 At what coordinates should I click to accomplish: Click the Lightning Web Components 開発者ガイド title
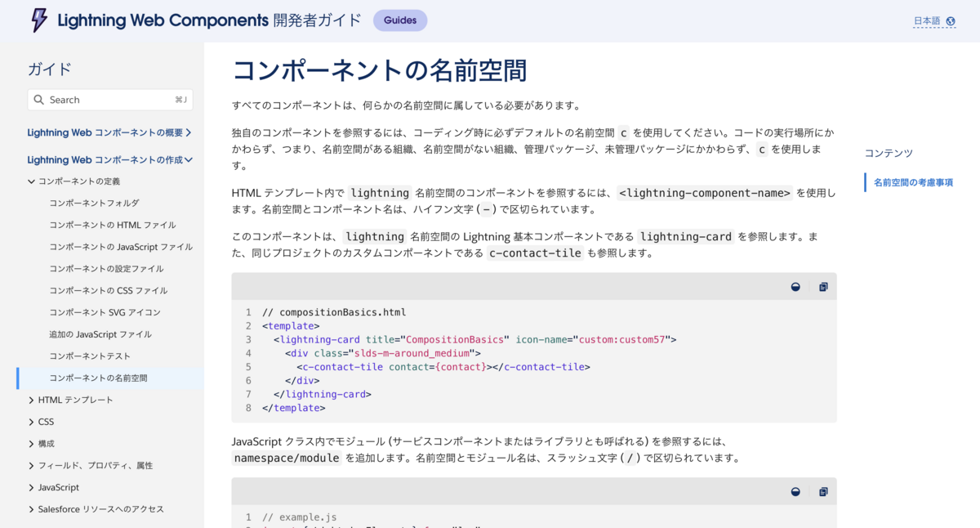(209, 20)
